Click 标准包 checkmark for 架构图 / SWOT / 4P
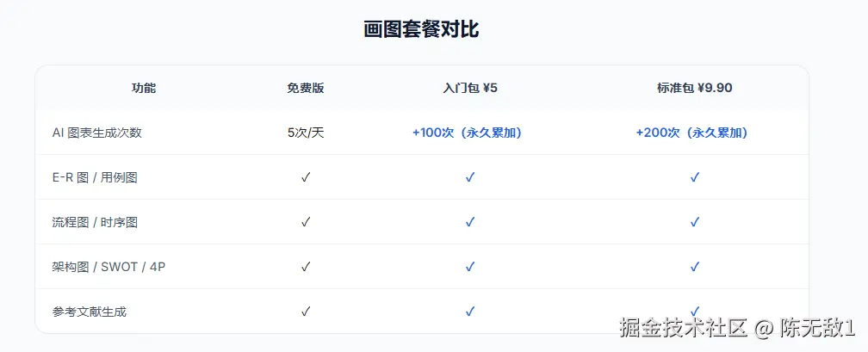Viewport: 868px width, 352px height. coord(695,267)
